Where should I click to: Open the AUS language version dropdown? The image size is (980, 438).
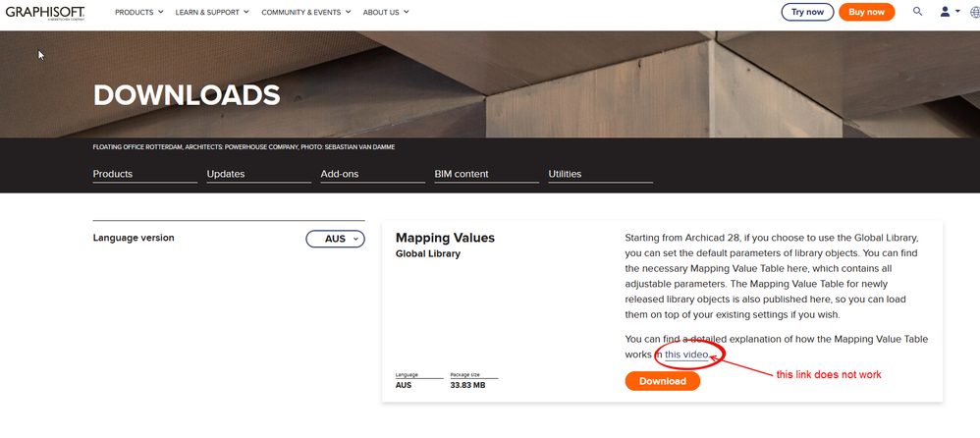click(335, 239)
